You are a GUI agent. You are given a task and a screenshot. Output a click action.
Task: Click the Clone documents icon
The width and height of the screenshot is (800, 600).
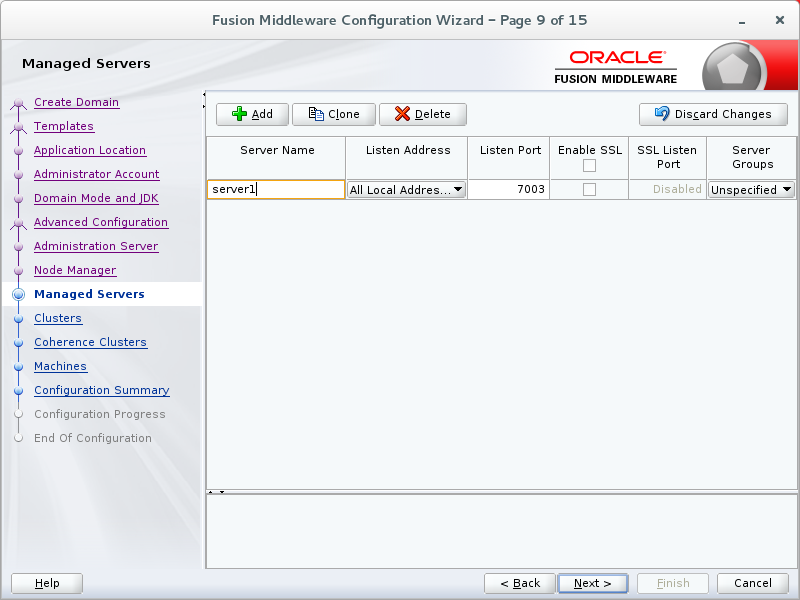[316, 114]
